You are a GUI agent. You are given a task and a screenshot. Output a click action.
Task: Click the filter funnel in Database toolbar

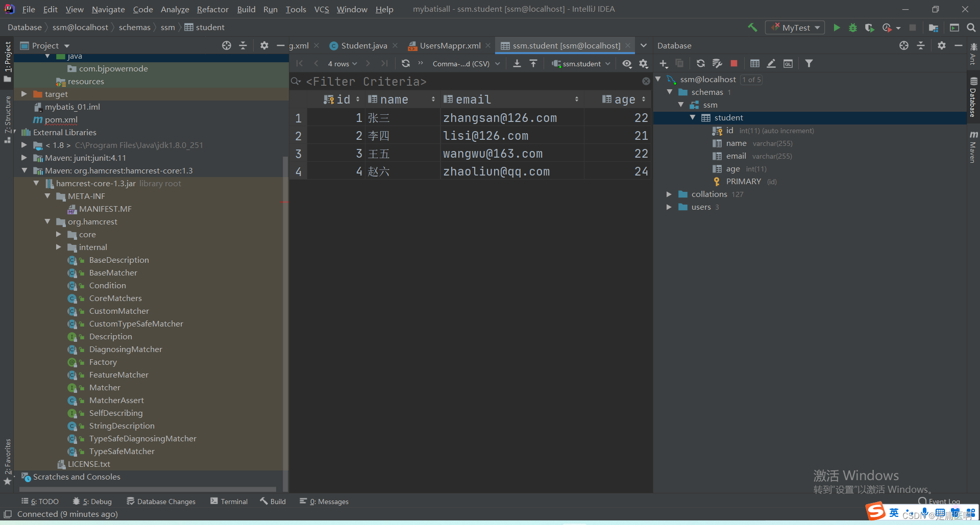point(809,63)
